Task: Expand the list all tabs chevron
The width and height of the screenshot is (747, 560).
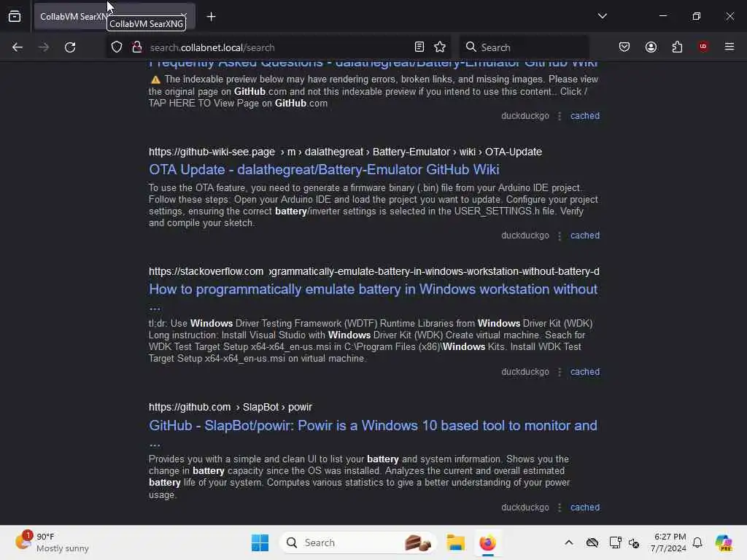Action: click(602, 16)
